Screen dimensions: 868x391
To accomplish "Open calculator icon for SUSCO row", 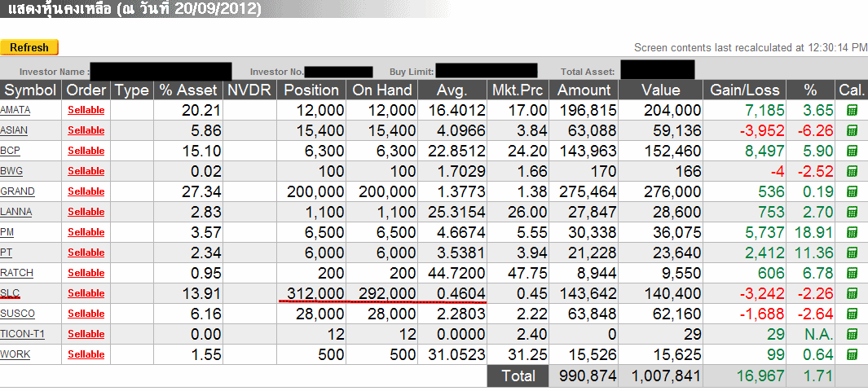I will (852, 314).
